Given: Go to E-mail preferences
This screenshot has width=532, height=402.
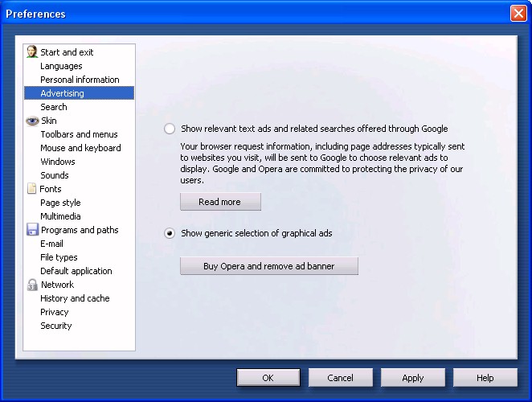Looking at the screenshot, I should (51, 244).
